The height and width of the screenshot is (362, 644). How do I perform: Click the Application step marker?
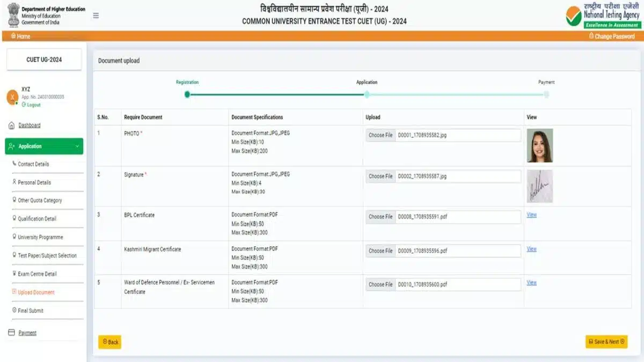[367, 94]
